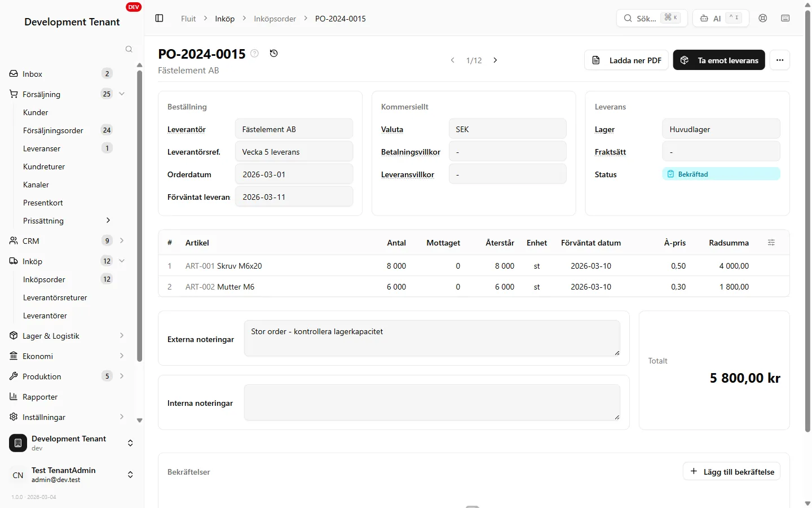Click the Ta emot leverans button

click(719, 60)
